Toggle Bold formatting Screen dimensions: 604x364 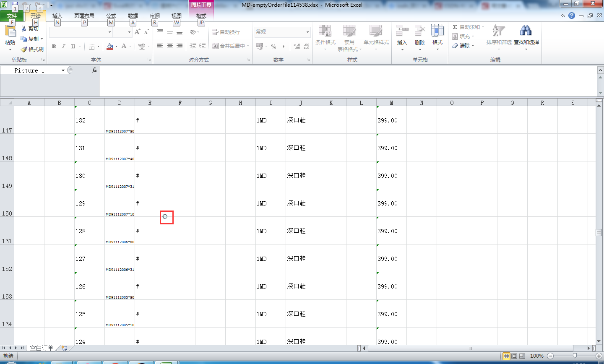[x=54, y=46]
